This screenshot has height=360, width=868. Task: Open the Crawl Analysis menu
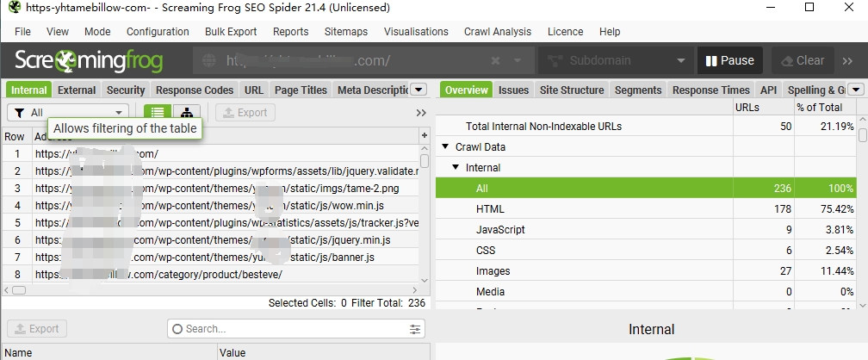point(498,32)
